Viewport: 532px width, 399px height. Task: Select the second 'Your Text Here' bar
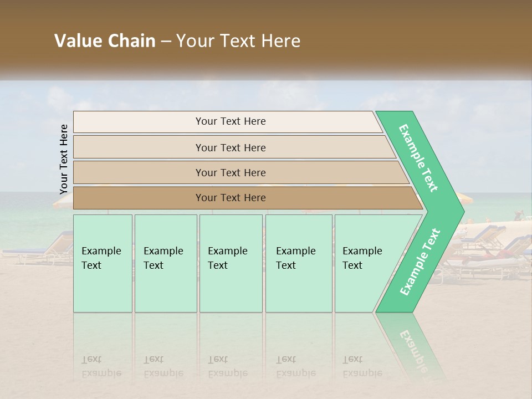234,147
